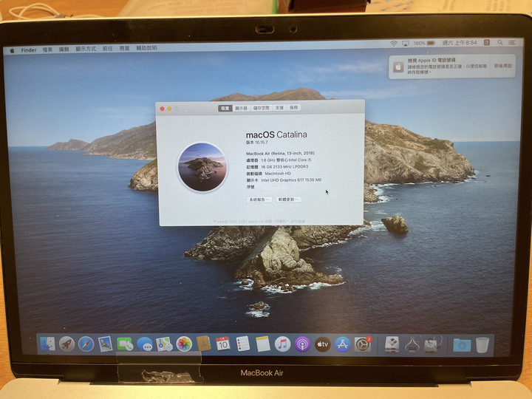
Task: Open Calendar icon showing 10
Action: 223,344
